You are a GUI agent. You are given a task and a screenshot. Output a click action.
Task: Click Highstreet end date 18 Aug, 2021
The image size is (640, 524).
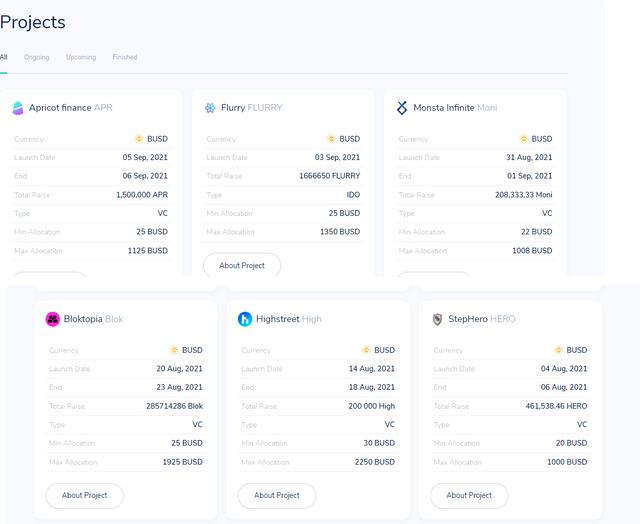click(372, 387)
